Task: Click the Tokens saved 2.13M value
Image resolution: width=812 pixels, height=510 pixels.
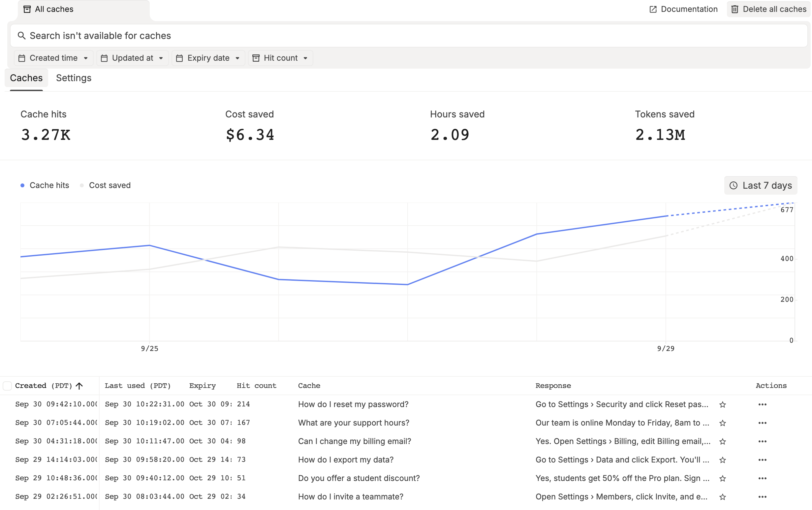Action: point(660,135)
